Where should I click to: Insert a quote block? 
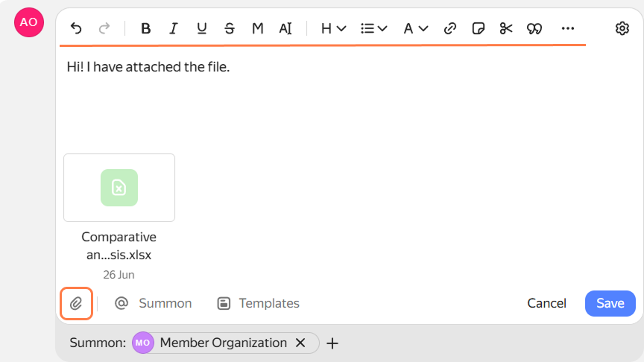point(534,28)
